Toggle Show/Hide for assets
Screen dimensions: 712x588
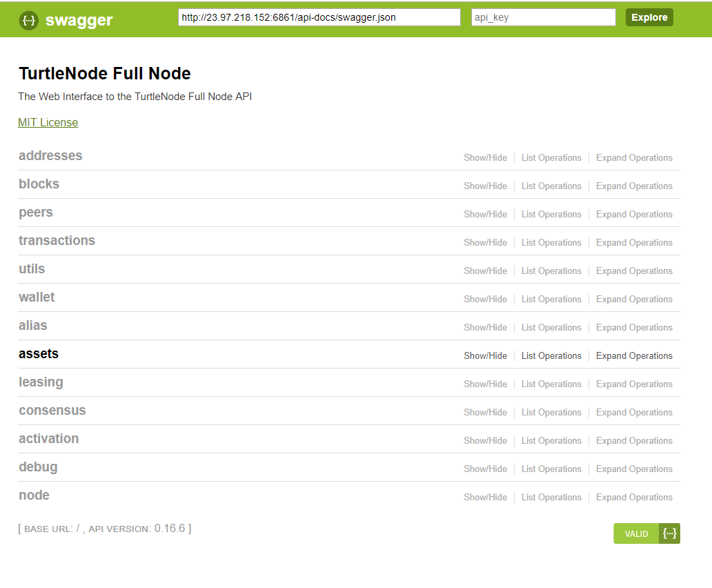pyautogui.click(x=486, y=355)
